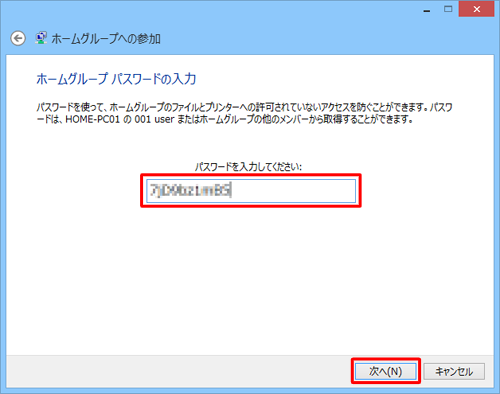Go back with the circular arrow button

18,38
